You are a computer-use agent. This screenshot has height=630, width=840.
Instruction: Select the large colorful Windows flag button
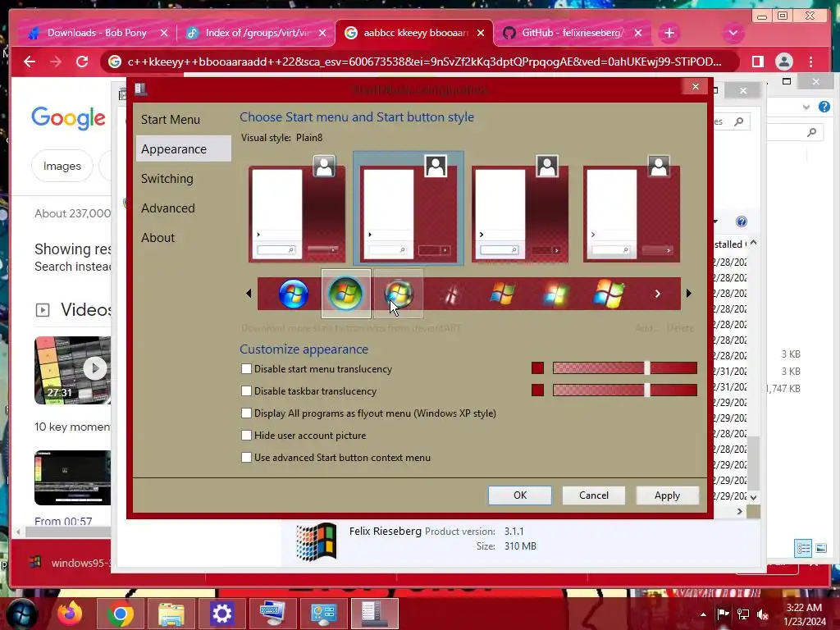(x=608, y=294)
